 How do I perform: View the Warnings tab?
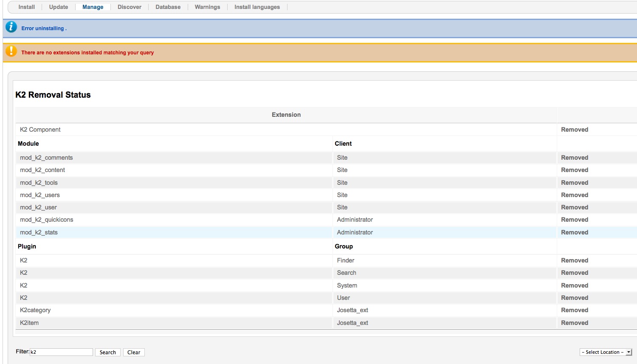point(207,7)
